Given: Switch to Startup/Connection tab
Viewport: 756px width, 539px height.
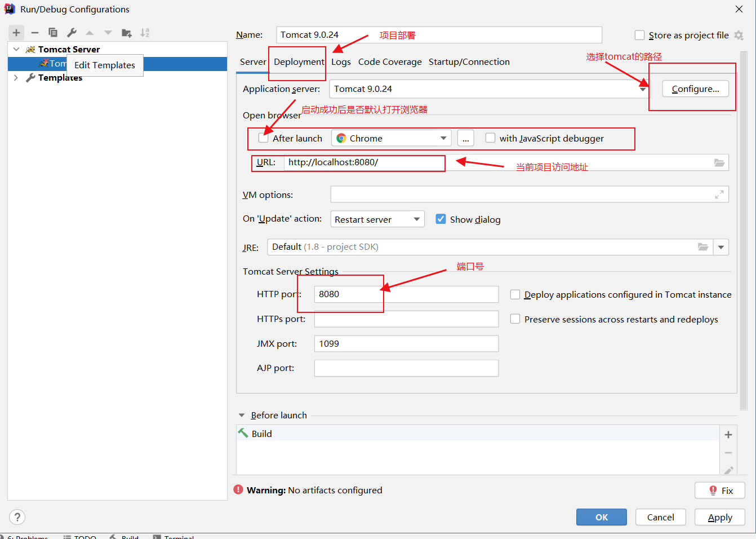Looking at the screenshot, I should tap(469, 62).
